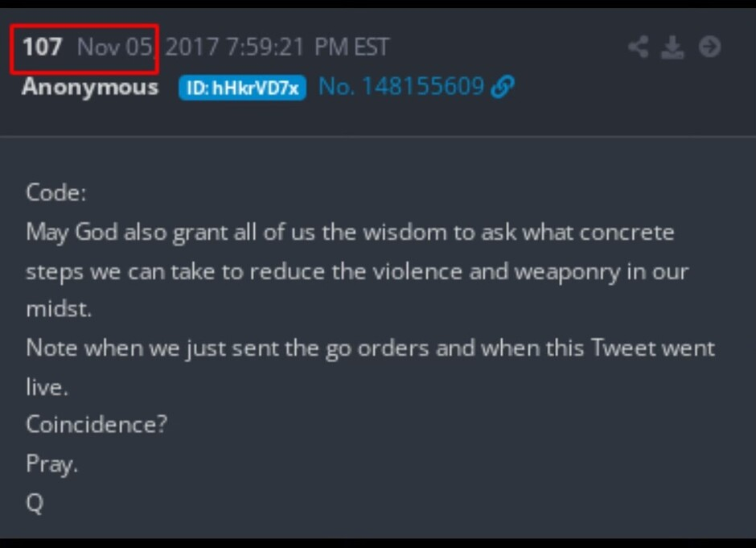Image resolution: width=756 pixels, height=548 pixels.
Task: Click the word "live." in the post
Action: click(x=47, y=387)
